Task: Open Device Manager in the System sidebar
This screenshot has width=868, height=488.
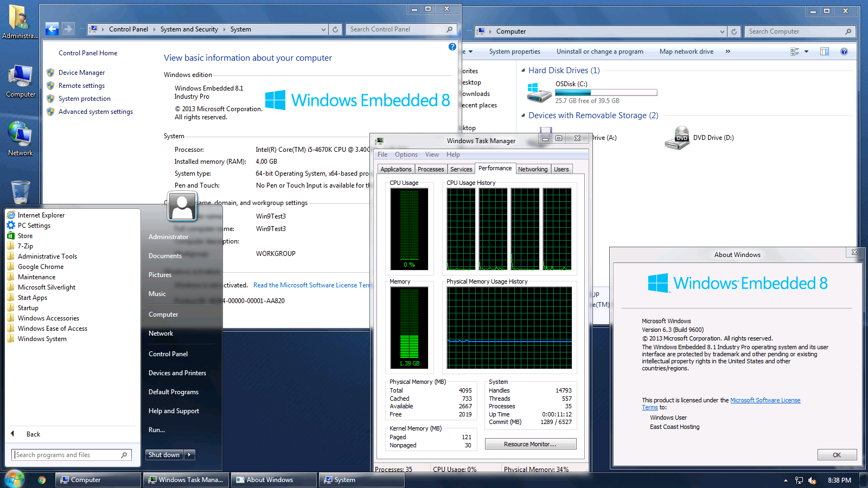Action: 81,72
